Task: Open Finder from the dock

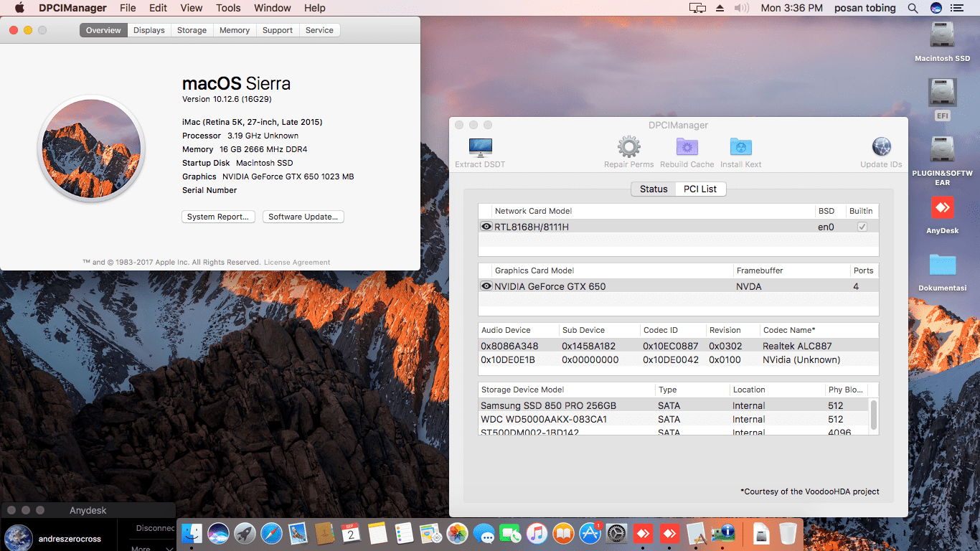Action: click(x=192, y=533)
